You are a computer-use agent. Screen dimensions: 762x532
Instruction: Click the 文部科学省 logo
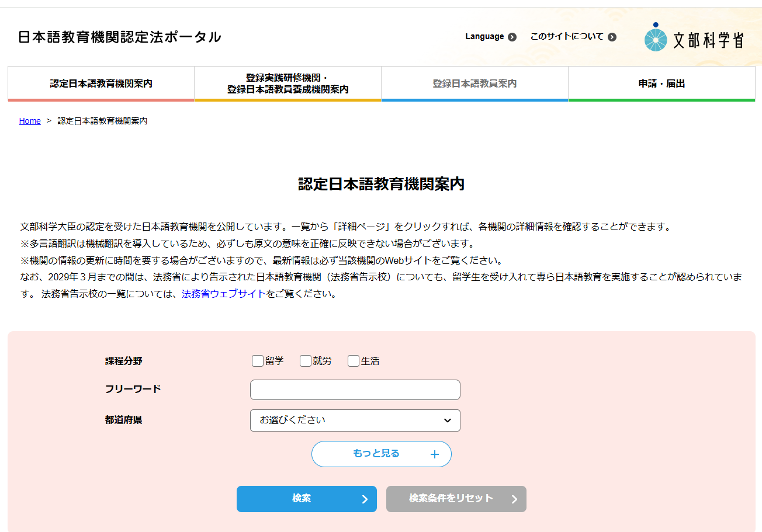[x=694, y=38]
